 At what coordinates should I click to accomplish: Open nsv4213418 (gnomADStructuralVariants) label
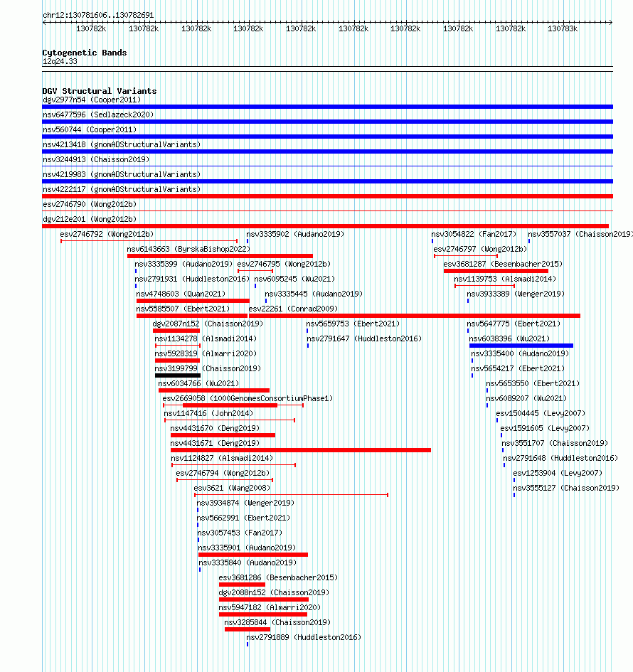122,145
